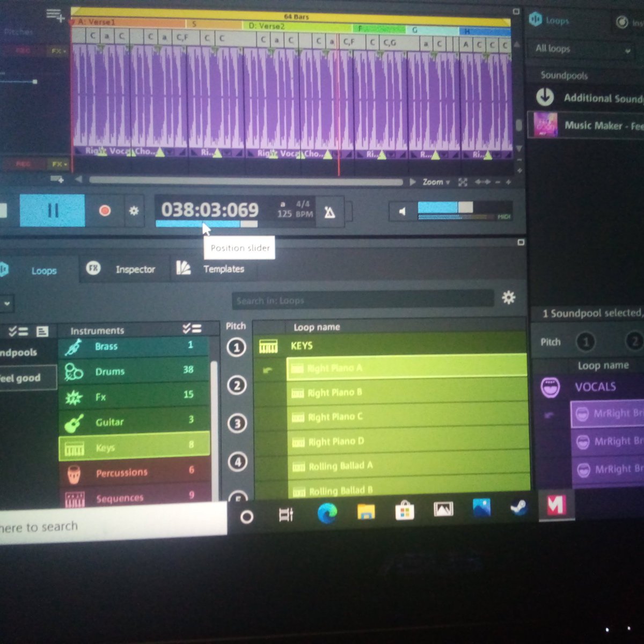Mute master volume via speaker icon

[x=402, y=211]
